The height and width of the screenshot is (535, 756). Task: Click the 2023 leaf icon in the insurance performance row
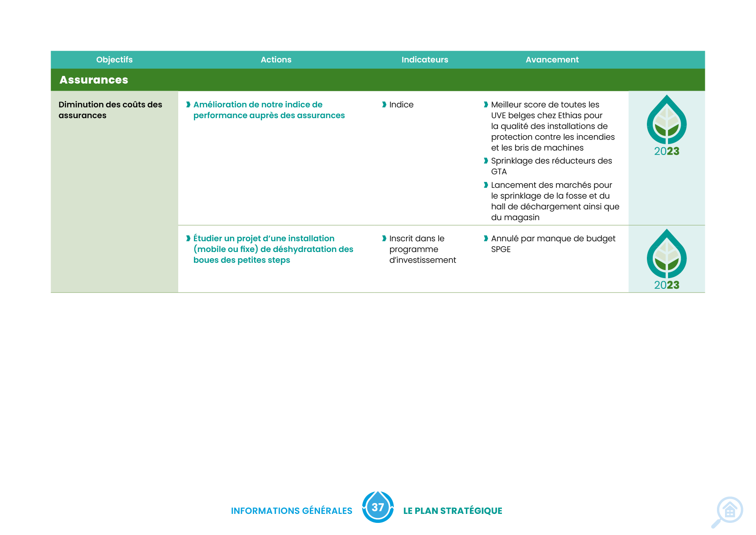666,125
